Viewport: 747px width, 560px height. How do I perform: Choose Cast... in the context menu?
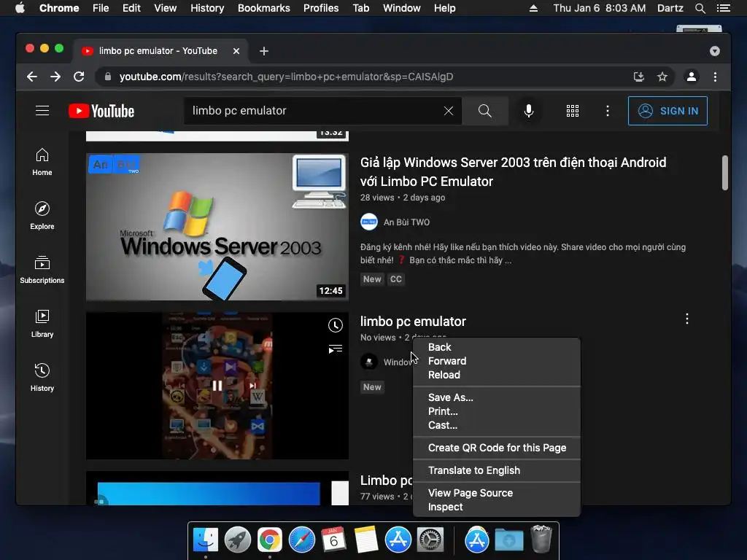(497, 425)
